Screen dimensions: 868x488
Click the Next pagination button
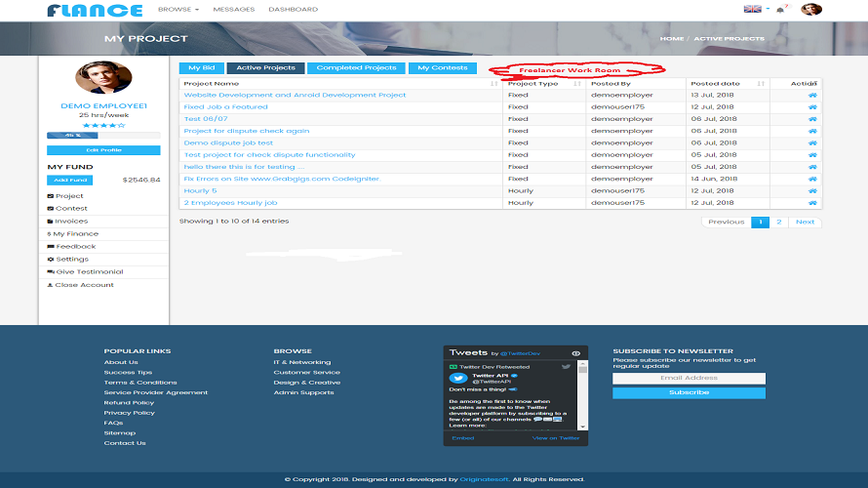click(805, 223)
